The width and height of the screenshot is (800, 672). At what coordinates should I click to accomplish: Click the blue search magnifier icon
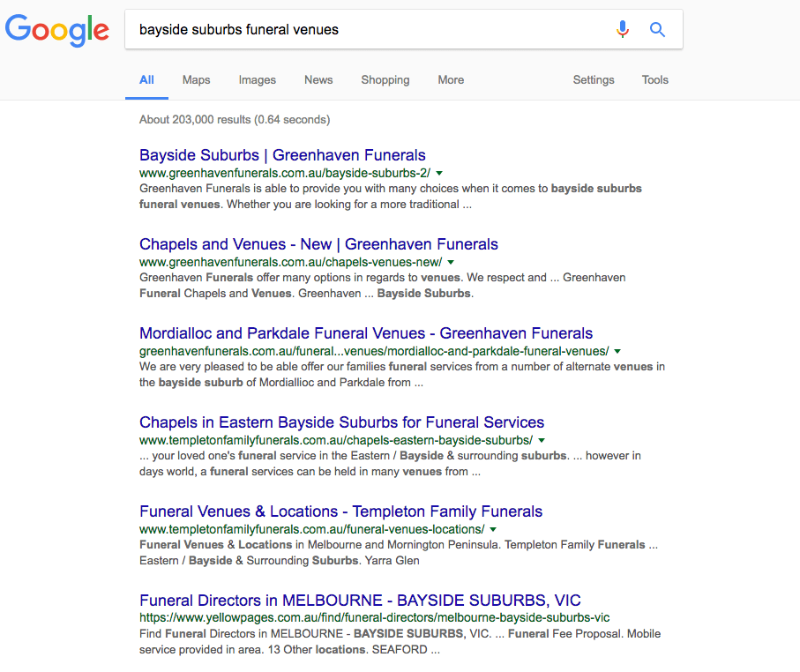[657, 30]
